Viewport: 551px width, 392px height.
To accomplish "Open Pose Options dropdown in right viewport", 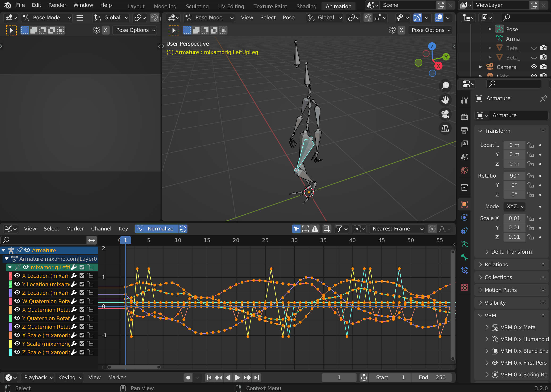I will tap(430, 30).
